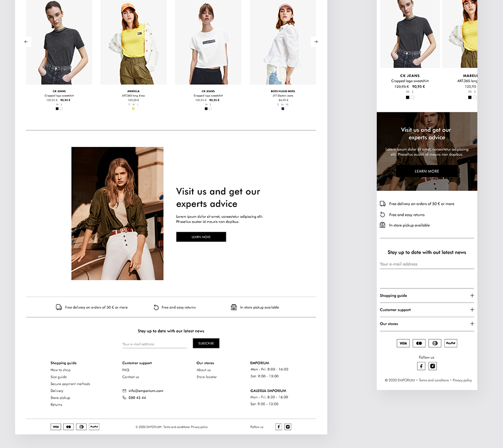Open the Size guide link
The height and width of the screenshot is (448, 503).
[59, 377]
